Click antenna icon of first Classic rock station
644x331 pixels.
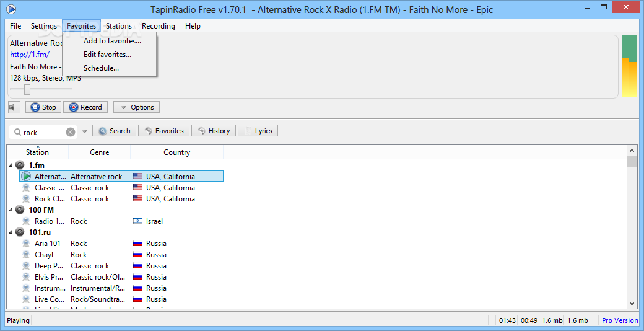click(26, 187)
